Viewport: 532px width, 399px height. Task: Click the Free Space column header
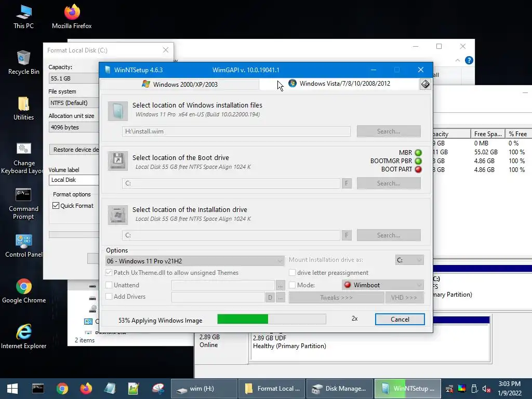488,134
